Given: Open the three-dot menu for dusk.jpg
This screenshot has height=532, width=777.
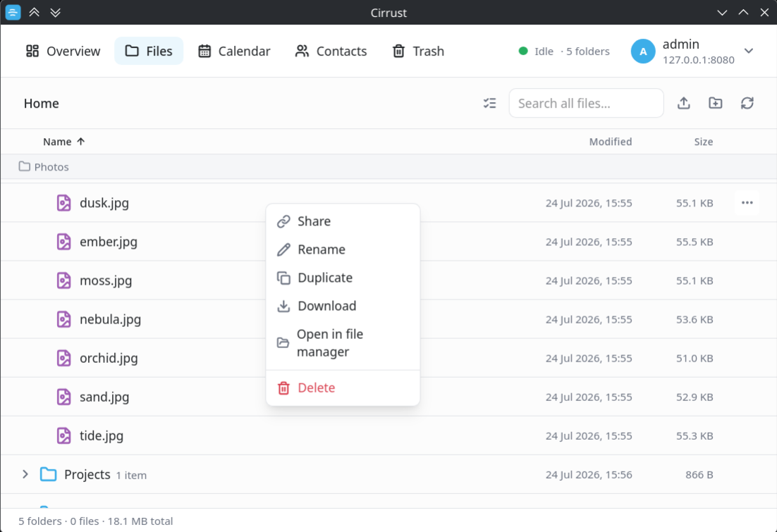Looking at the screenshot, I should coord(747,203).
